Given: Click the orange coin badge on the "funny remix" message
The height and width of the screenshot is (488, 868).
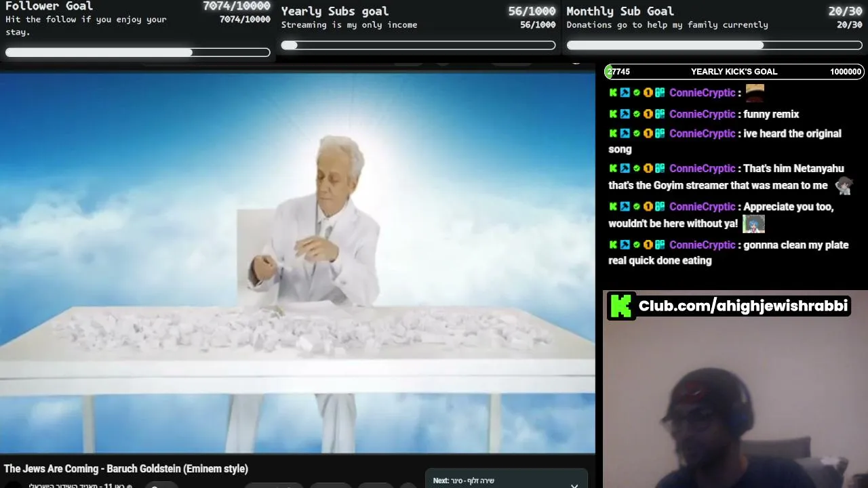Looking at the screenshot, I should (648, 115).
